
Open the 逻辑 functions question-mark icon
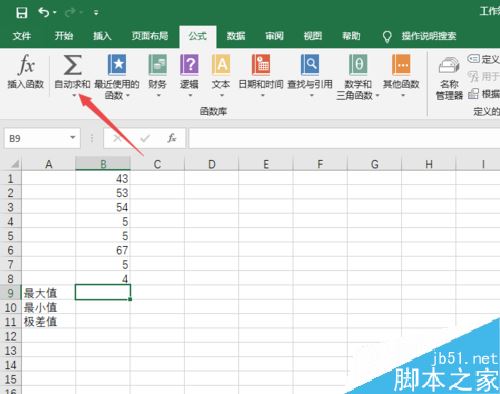(189, 65)
